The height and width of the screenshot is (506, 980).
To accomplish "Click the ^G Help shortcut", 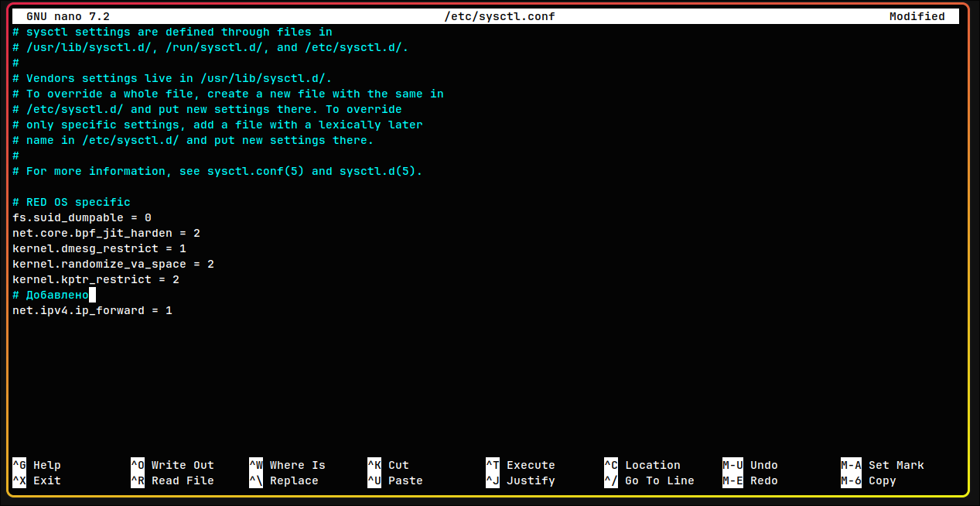I will coord(36,465).
